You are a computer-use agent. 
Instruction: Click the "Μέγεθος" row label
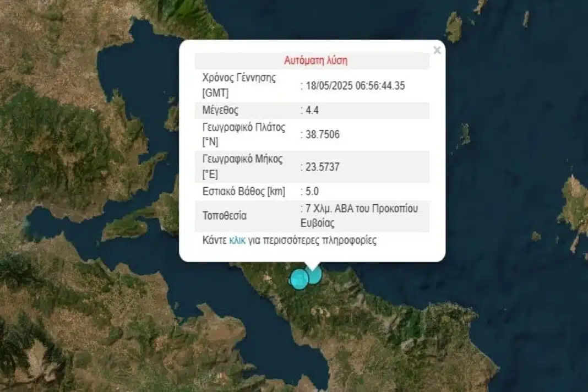coord(220,110)
